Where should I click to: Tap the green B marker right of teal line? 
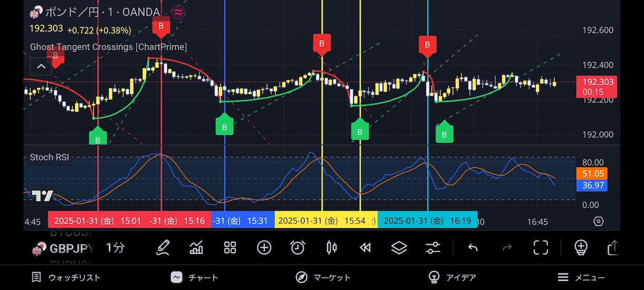click(x=444, y=133)
